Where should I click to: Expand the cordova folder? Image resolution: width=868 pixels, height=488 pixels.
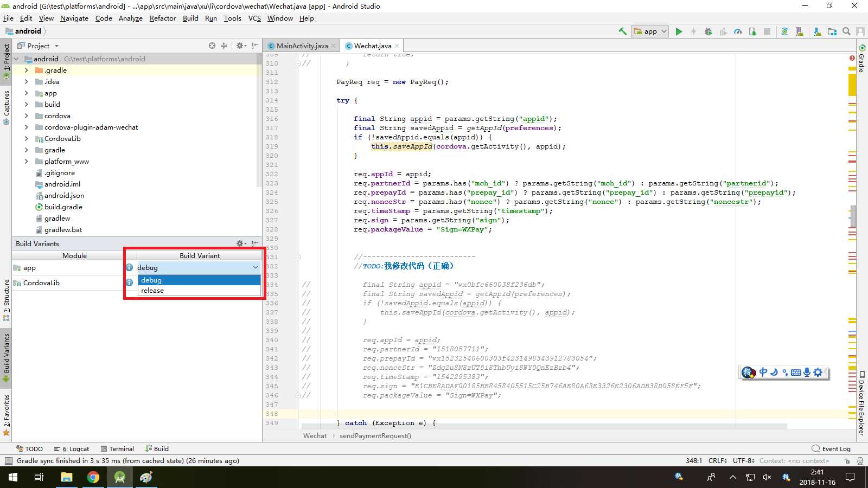click(x=26, y=115)
